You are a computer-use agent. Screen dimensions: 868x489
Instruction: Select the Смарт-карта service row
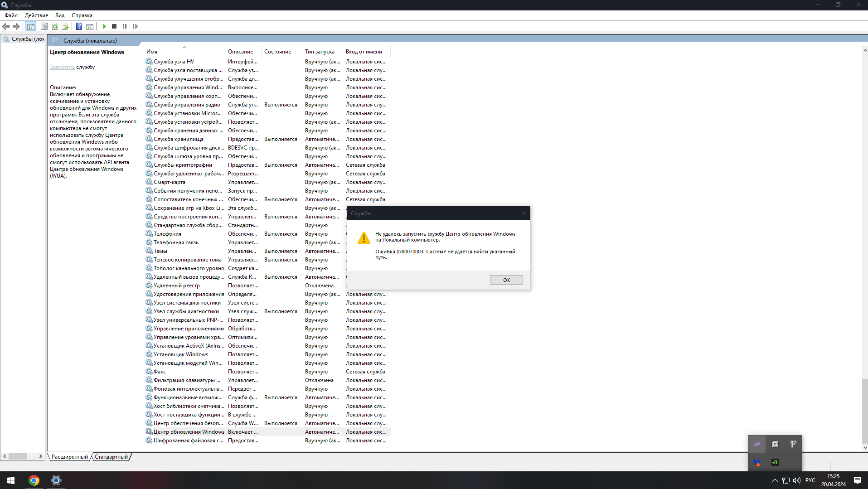[267, 182]
